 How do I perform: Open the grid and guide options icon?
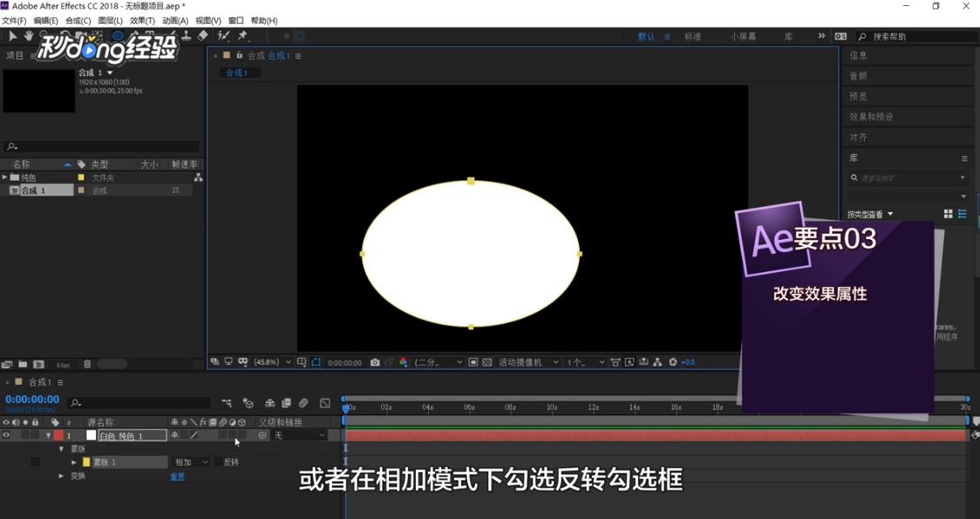coord(302,362)
